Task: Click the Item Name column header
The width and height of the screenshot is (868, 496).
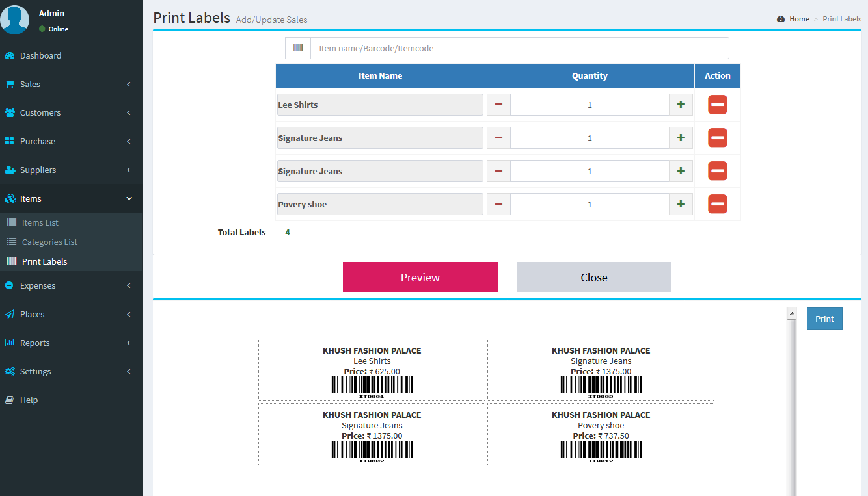Action: (x=380, y=75)
